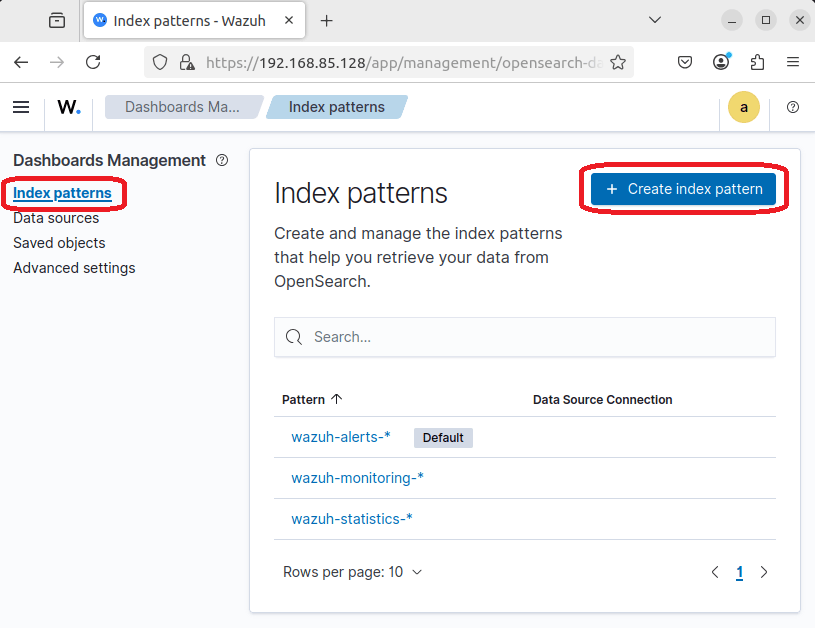
Task: Open the Firefox extensions icon
Action: (x=757, y=62)
